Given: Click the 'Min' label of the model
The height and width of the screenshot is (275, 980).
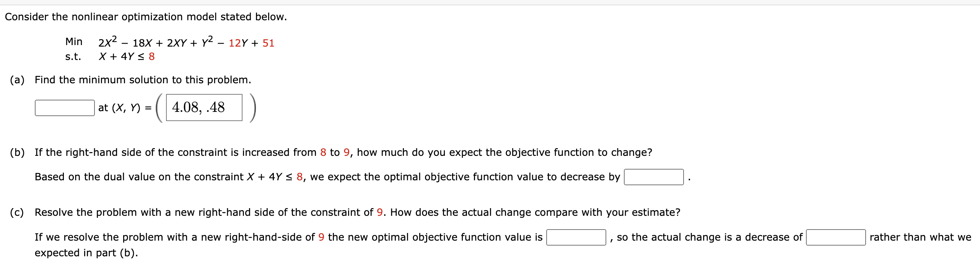Looking at the screenshot, I should (74, 42).
